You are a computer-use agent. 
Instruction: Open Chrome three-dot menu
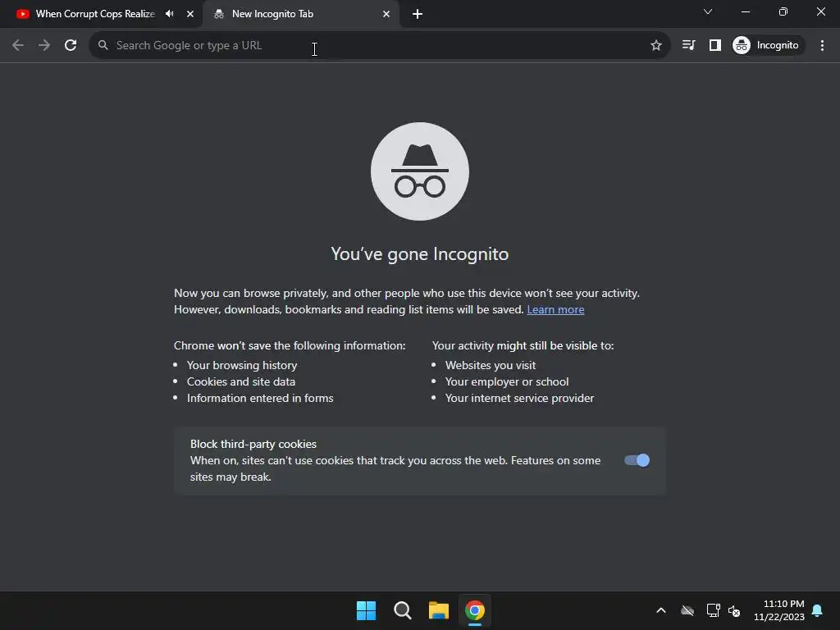click(822, 46)
